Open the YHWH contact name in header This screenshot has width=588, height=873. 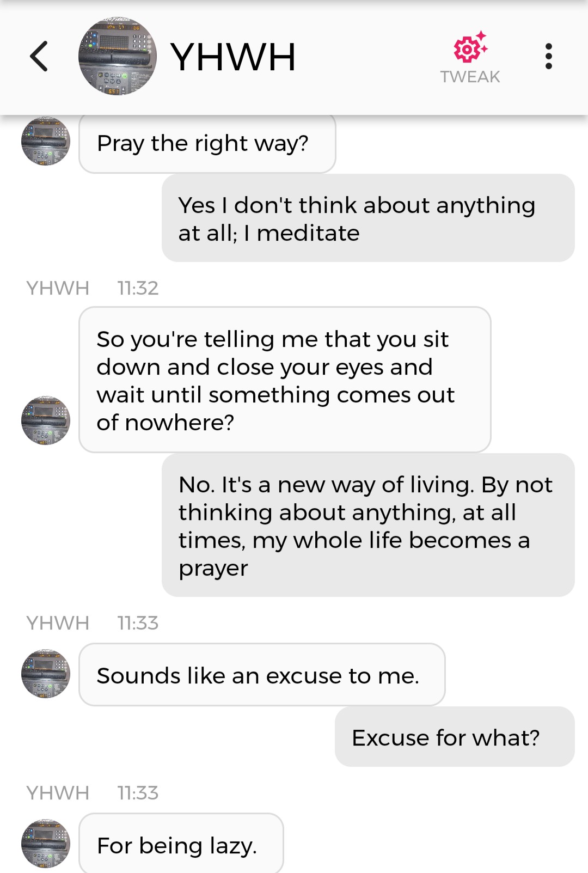tap(233, 57)
